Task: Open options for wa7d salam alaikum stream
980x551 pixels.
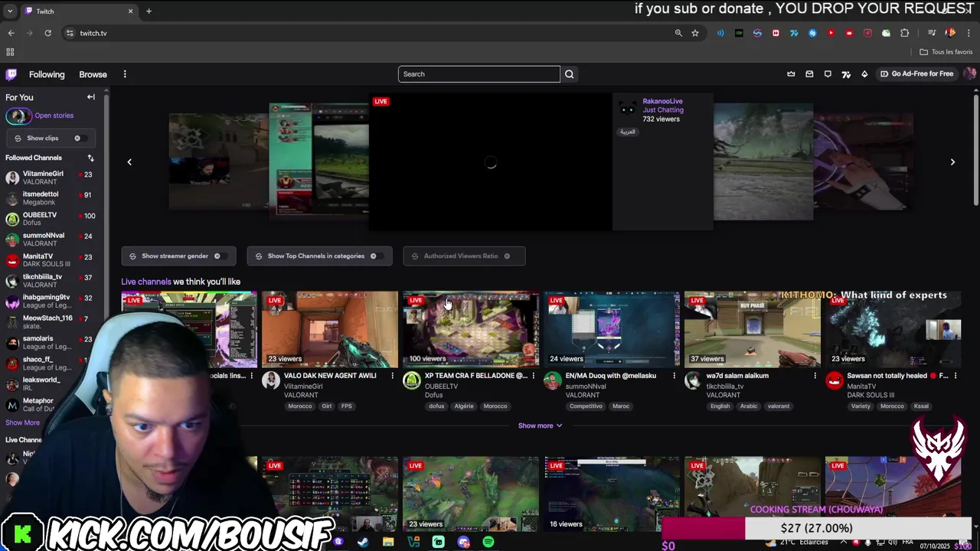Action: pyautogui.click(x=815, y=376)
